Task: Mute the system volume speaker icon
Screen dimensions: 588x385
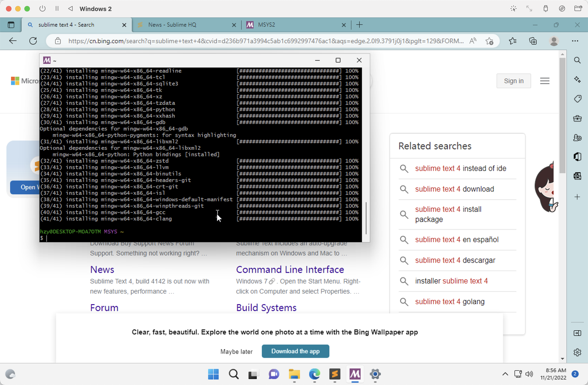Action: 529,374
